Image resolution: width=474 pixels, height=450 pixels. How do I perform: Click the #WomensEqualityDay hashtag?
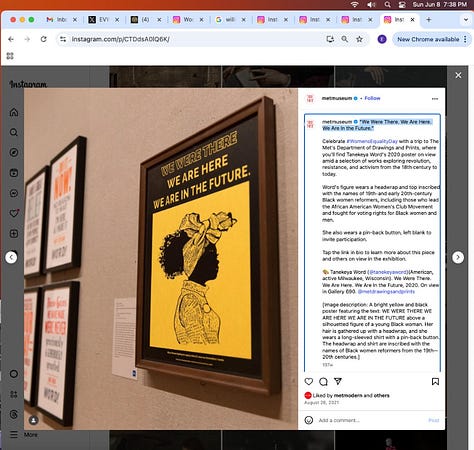pos(372,141)
